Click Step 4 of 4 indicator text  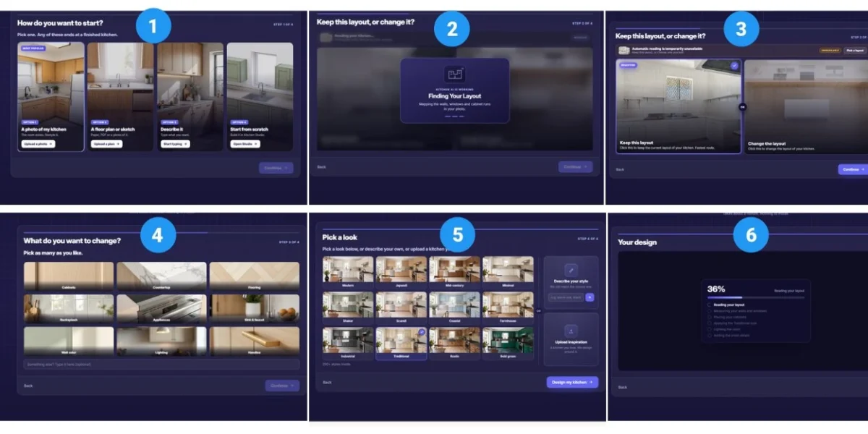[587, 239]
